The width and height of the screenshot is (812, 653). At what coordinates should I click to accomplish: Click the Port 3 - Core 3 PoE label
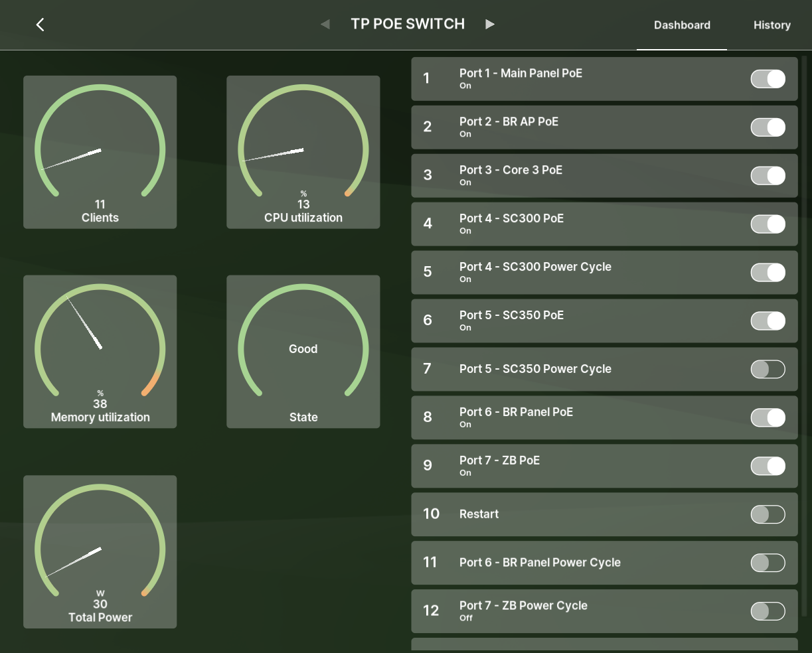point(511,170)
